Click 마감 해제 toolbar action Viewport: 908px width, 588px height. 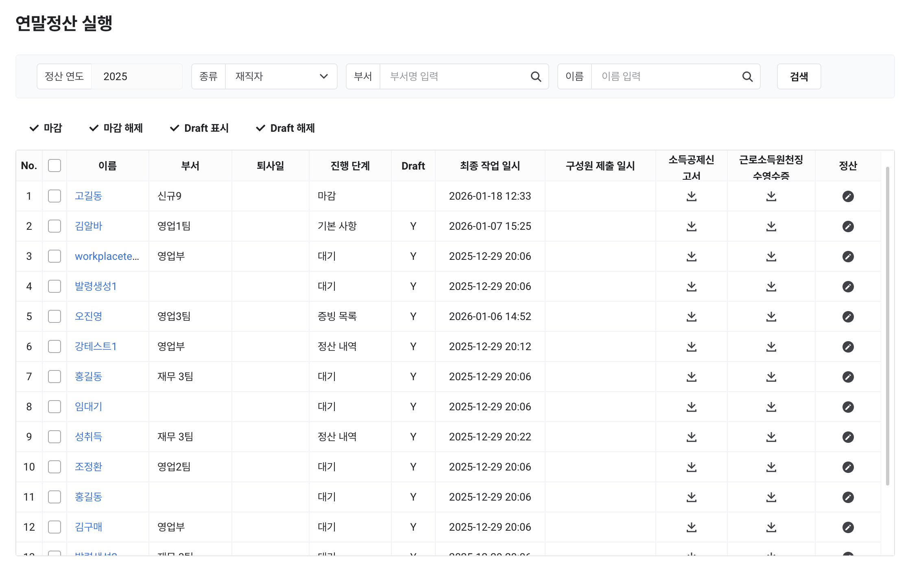[x=116, y=128]
